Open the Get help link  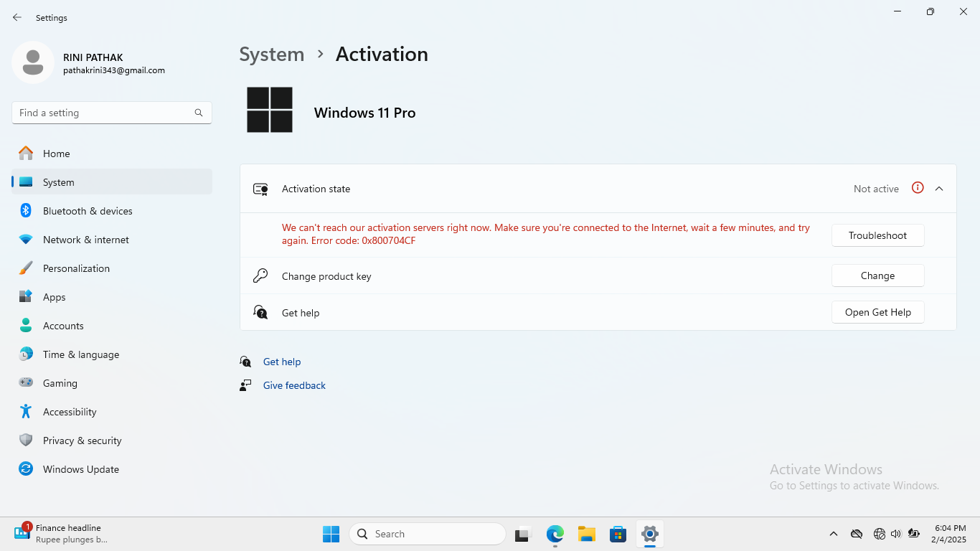pos(281,362)
